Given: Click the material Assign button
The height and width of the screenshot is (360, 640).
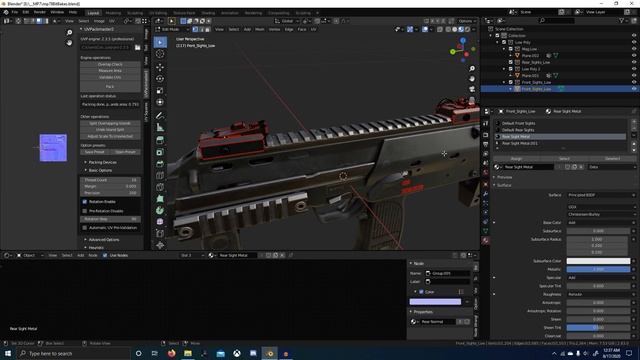Looking at the screenshot, I should tap(516, 158).
